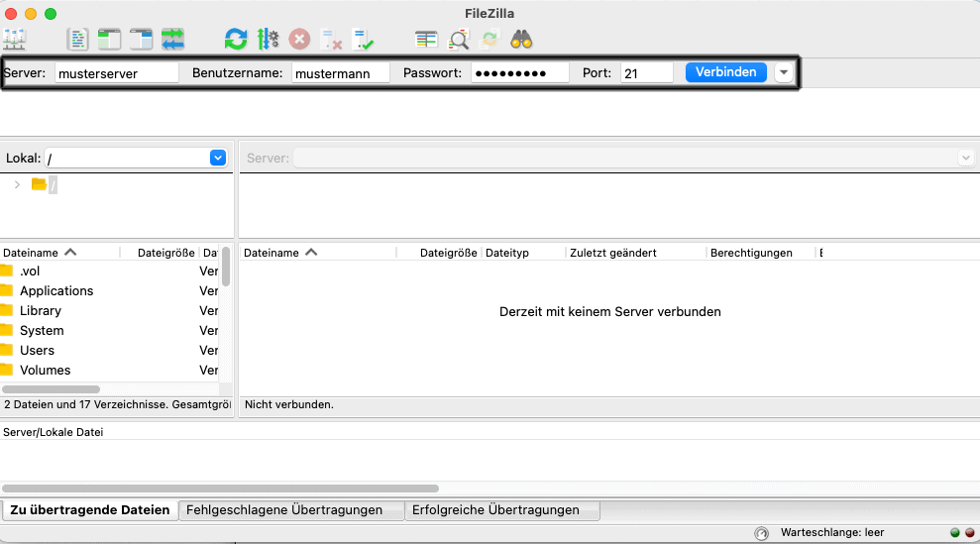980x544 pixels.
Task: Toggle the remote directory tree view icon
Action: pyautogui.click(x=141, y=40)
